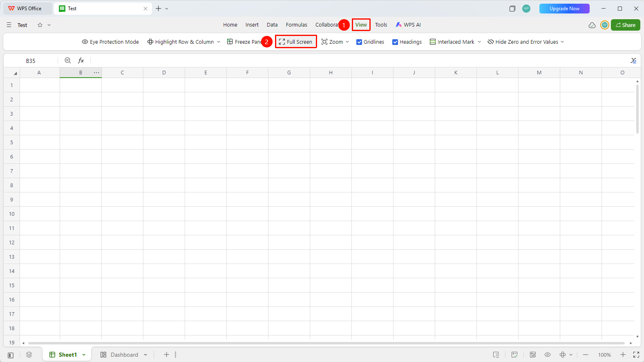Open the Insert tab
The width and height of the screenshot is (644, 362).
pos(252,25)
